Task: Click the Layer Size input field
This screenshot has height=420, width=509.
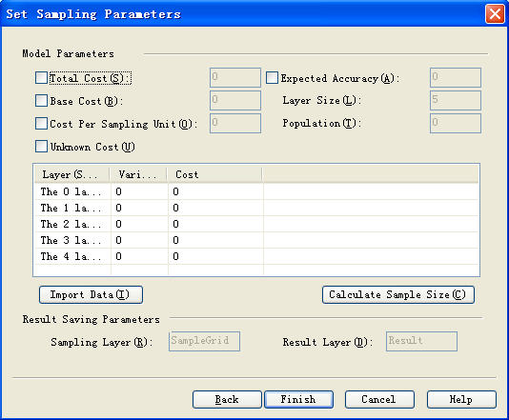Action: click(x=456, y=101)
